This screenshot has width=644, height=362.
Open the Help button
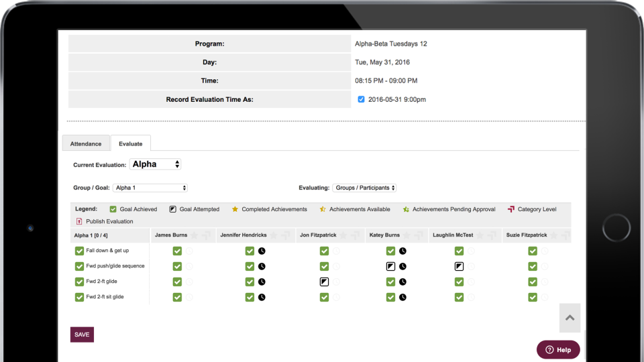point(558,350)
